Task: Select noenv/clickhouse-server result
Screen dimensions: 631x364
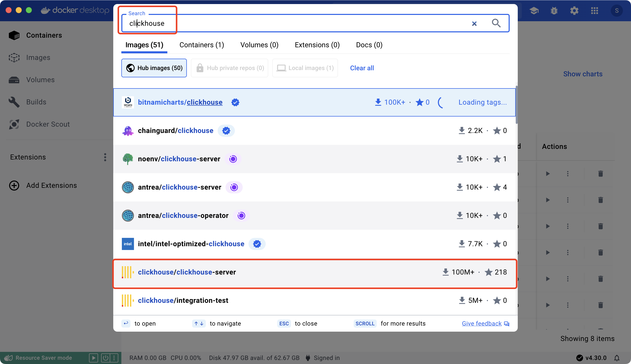Action: (314, 159)
